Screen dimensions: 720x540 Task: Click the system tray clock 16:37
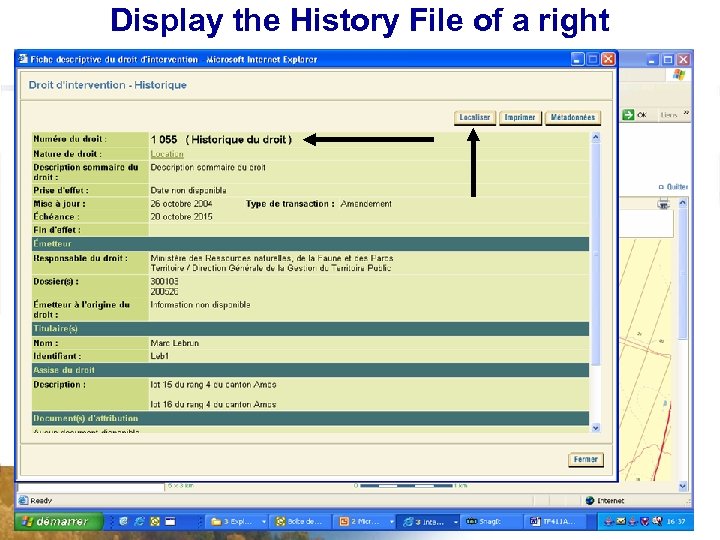[x=676, y=522]
